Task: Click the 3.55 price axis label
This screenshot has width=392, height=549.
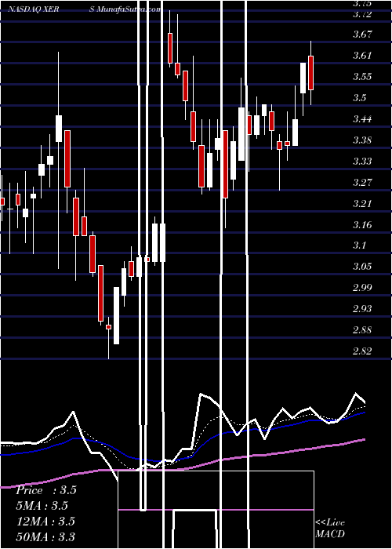Action: pyautogui.click(x=362, y=76)
